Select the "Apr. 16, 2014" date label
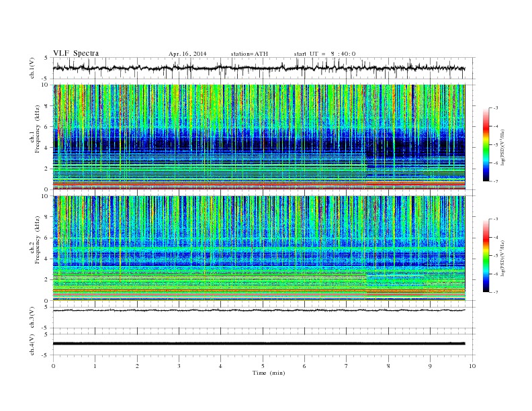This screenshot has width=532, height=411. tap(187, 54)
